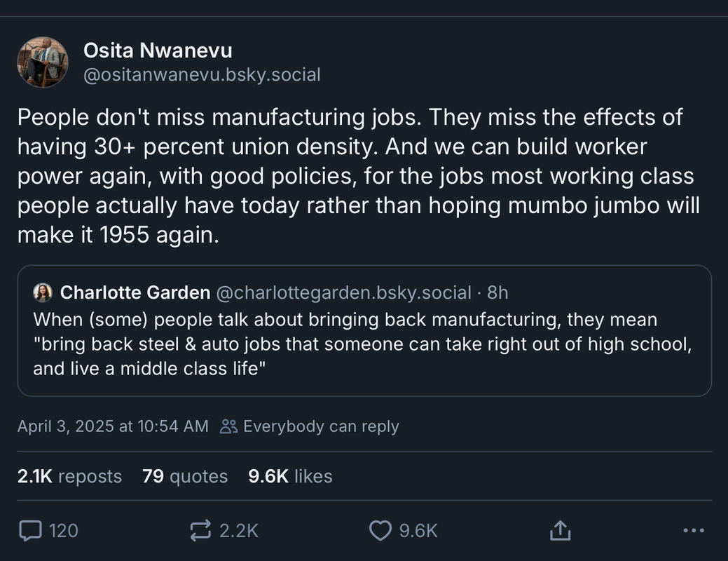Click the 120 reply count
This screenshot has width=728, height=561.
(x=64, y=531)
